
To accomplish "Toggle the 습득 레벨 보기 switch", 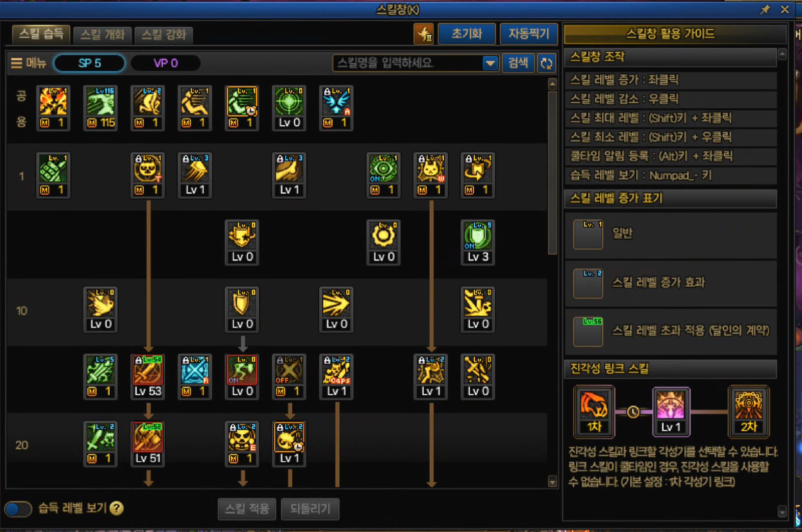I will pyautogui.click(x=18, y=508).
